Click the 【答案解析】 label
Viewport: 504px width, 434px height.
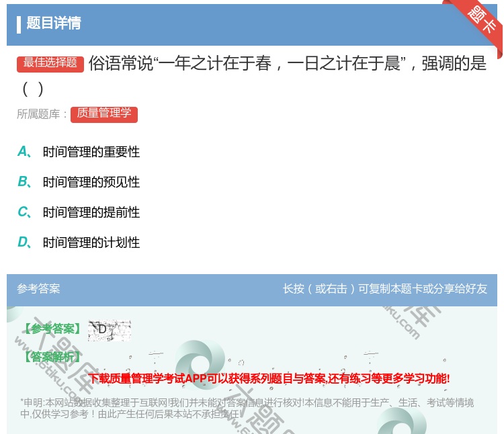(x=52, y=357)
